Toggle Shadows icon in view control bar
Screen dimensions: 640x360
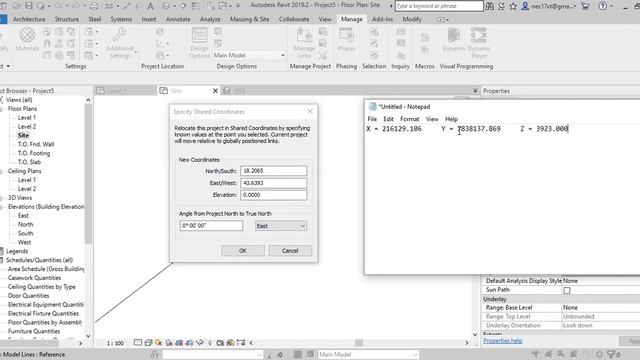(x=169, y=343)
